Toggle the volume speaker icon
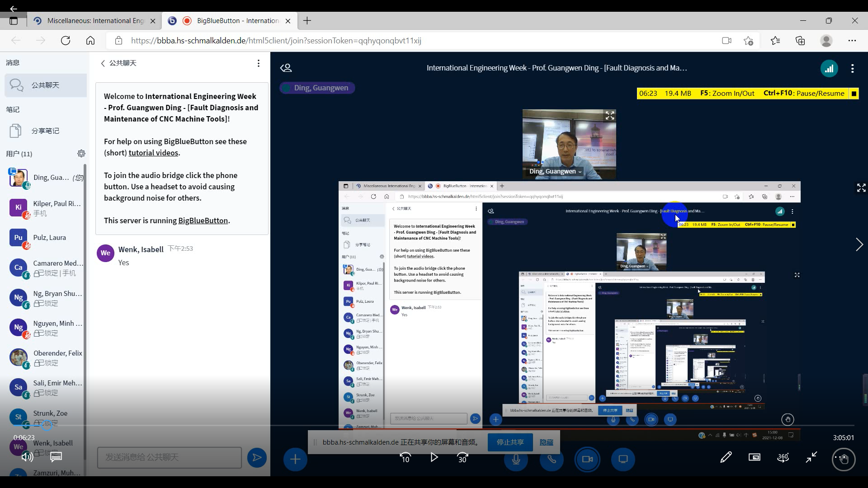This screenshot has width=868, height=488. (27, 457)
